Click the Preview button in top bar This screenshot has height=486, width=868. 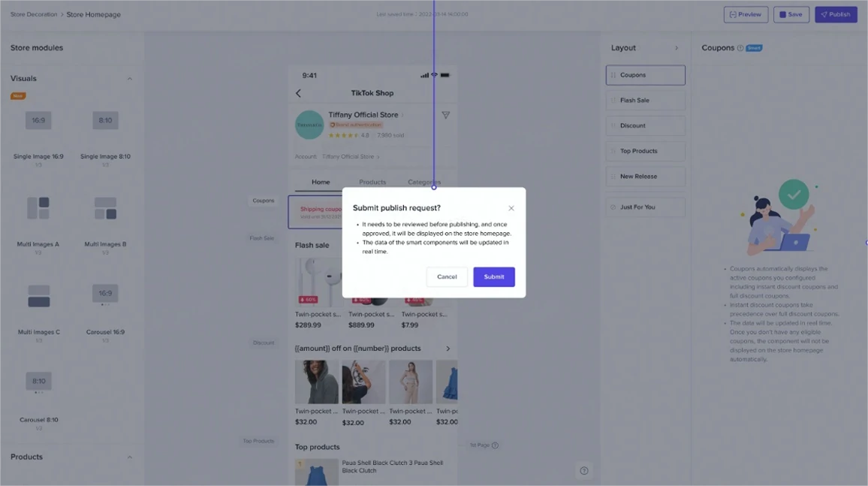pos(745,14)
